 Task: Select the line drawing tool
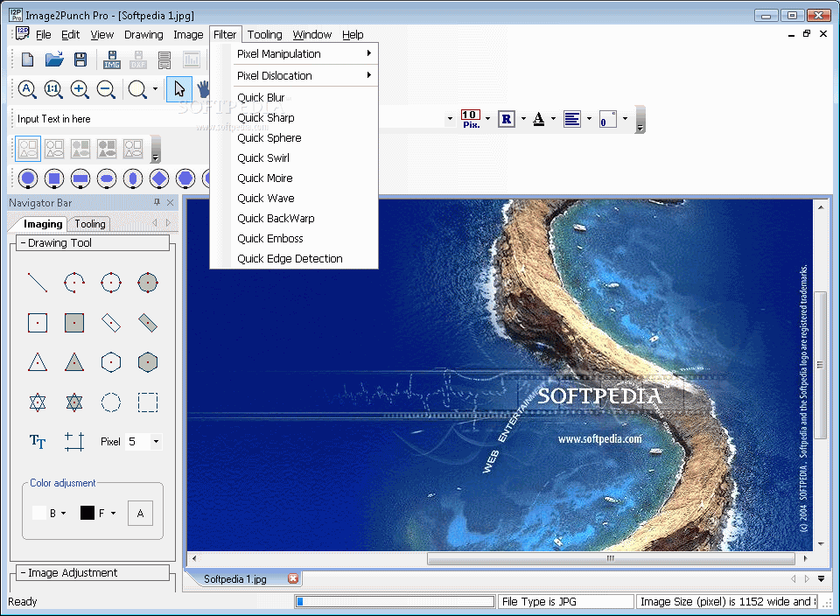(38, 283)
